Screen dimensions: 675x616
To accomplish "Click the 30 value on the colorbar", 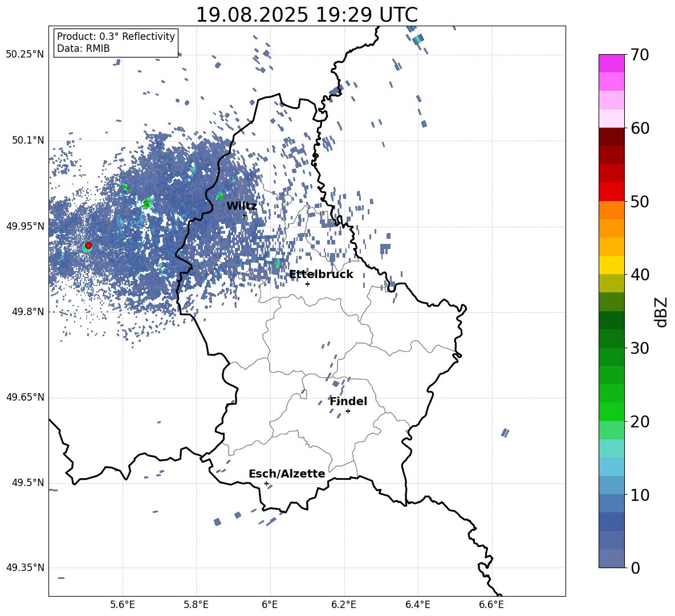I will click(x=640, y=348).
